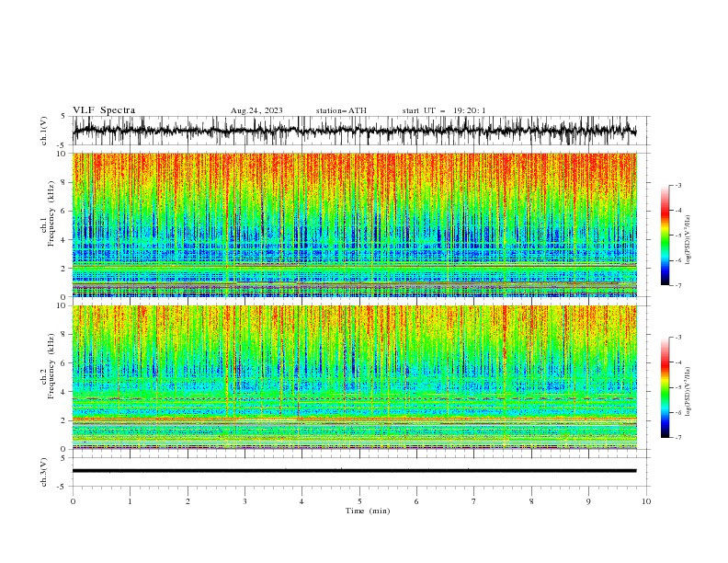The image size is (728, 563).
Task: Select the "start UT = 19:20:1" text
Action: pyautogui.click(x=444, y=110)
